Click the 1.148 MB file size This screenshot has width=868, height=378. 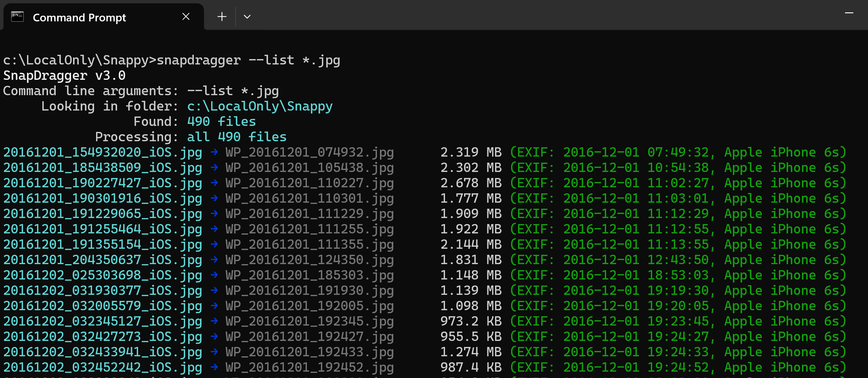coord(471,275)
